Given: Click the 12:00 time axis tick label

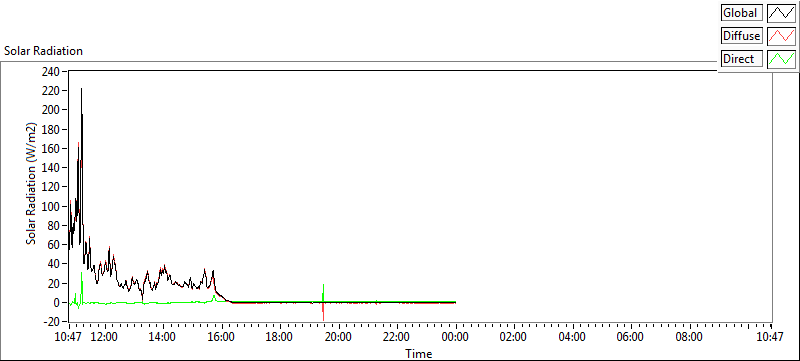Looking at the screenshot, I should [x=105, y=337].
